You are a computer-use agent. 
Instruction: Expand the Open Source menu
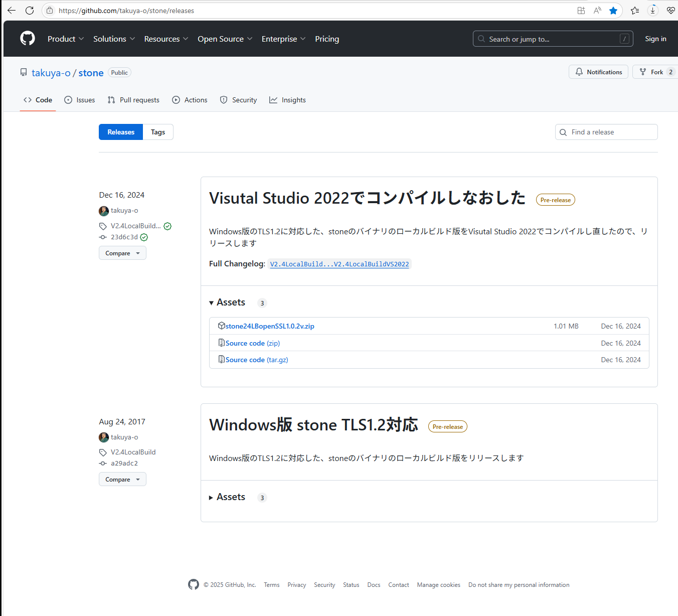(225, 39)
